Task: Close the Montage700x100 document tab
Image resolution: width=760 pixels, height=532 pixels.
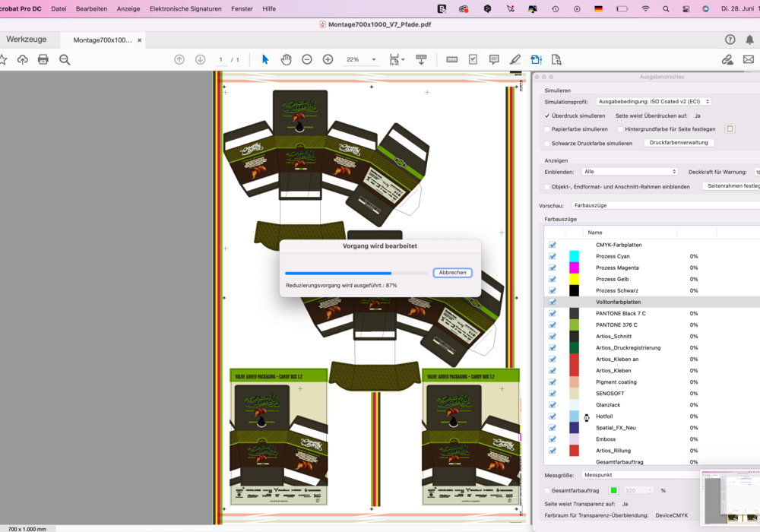Action: click(140, 40)
